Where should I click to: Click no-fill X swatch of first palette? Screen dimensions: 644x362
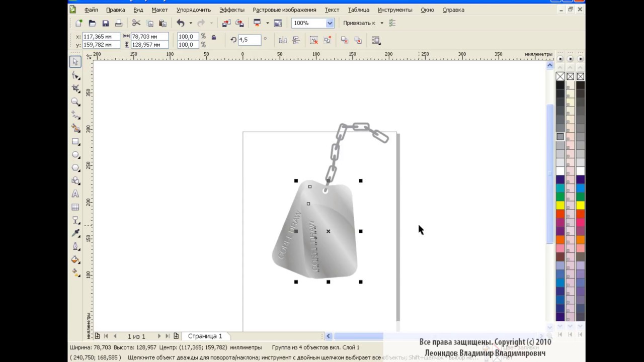click(560, 76)
